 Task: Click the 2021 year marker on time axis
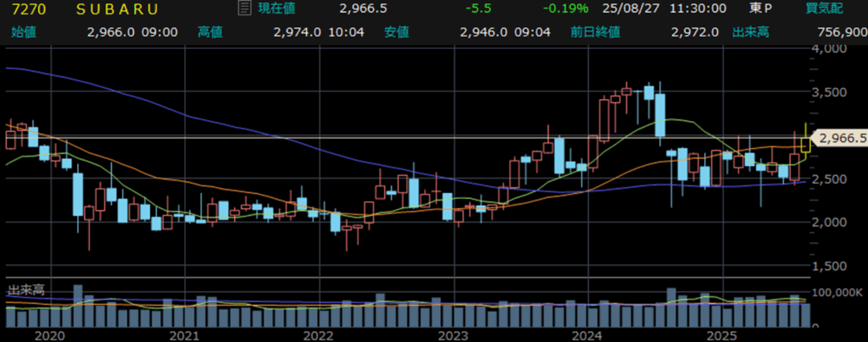pos(185,335)
